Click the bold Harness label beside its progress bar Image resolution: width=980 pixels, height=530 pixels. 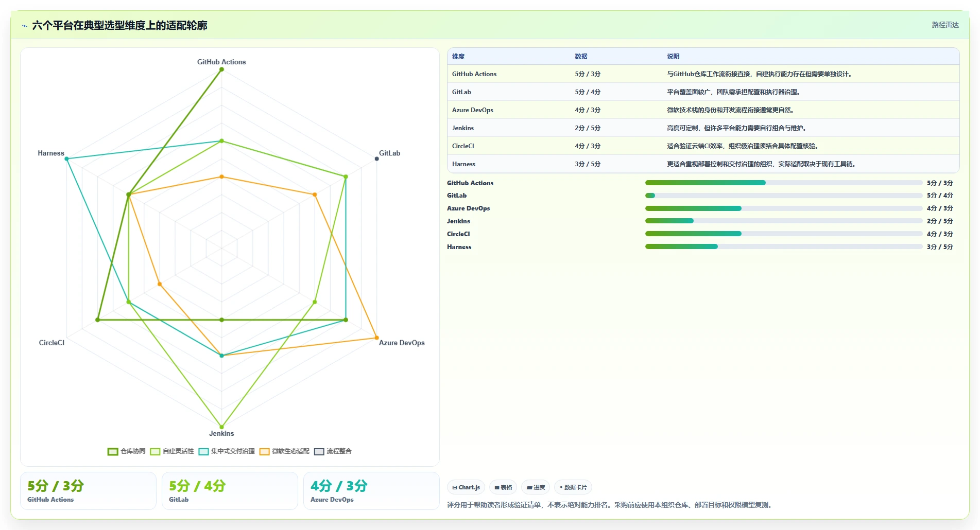coord(459,247)
